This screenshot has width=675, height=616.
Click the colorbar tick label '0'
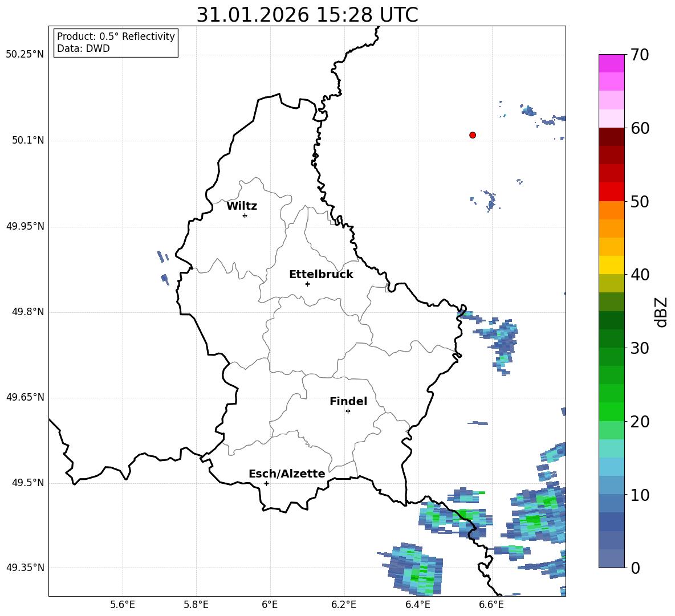pyautogui.click(x=635, y=568)
